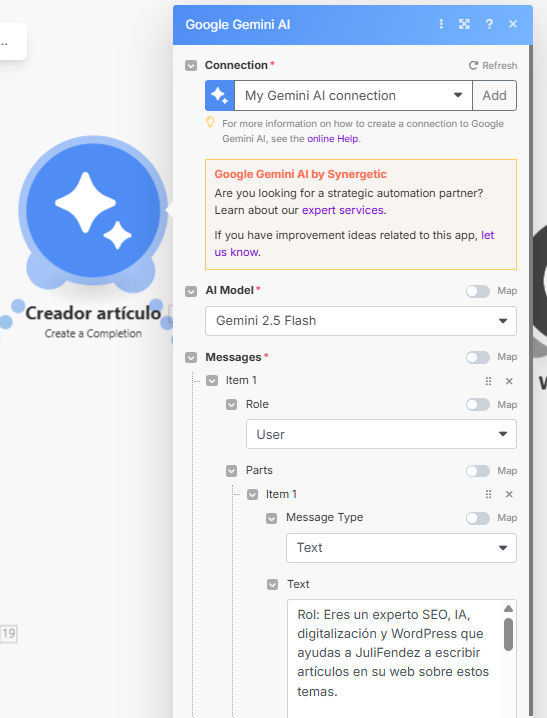Collapse the Text field section
Viewport: 547px width, 718px height.
pos(272,584)
